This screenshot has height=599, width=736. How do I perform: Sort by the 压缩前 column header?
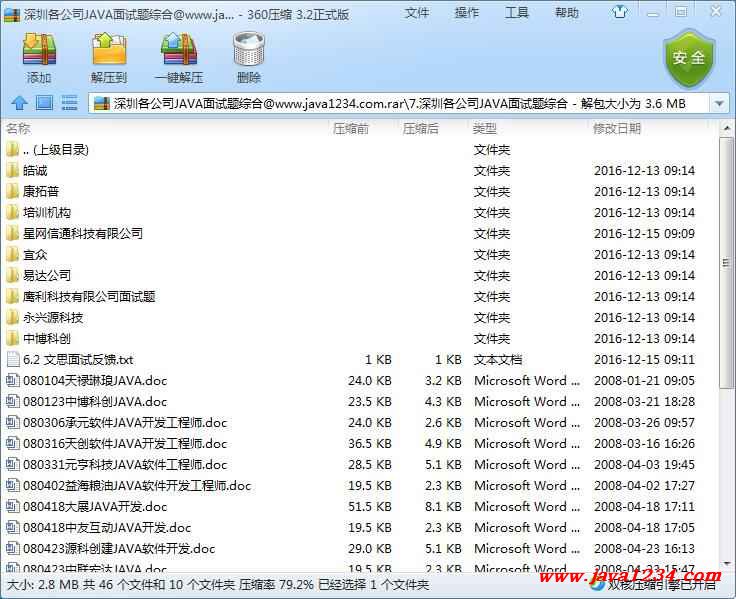pos(351,128)
